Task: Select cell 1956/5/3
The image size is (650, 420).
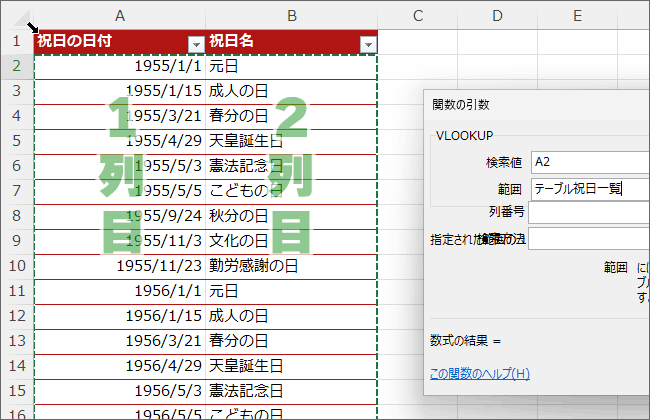Action: click(x=120, y=391)
